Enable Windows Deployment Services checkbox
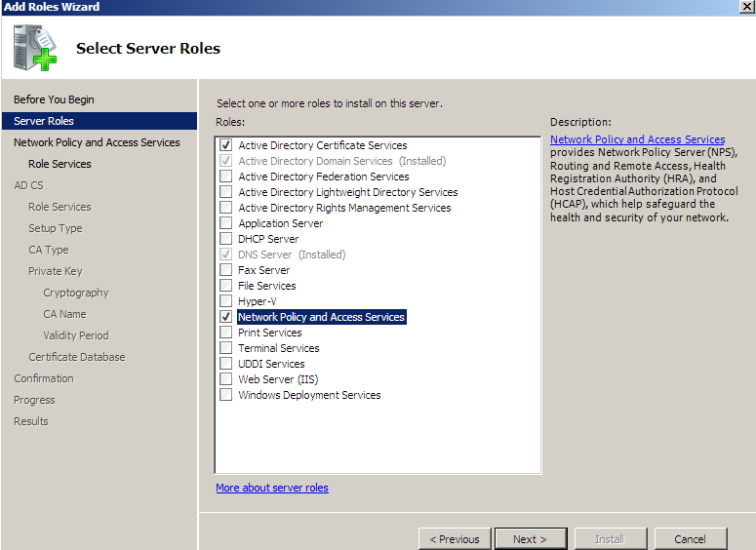756x550 pixels. 225,395
